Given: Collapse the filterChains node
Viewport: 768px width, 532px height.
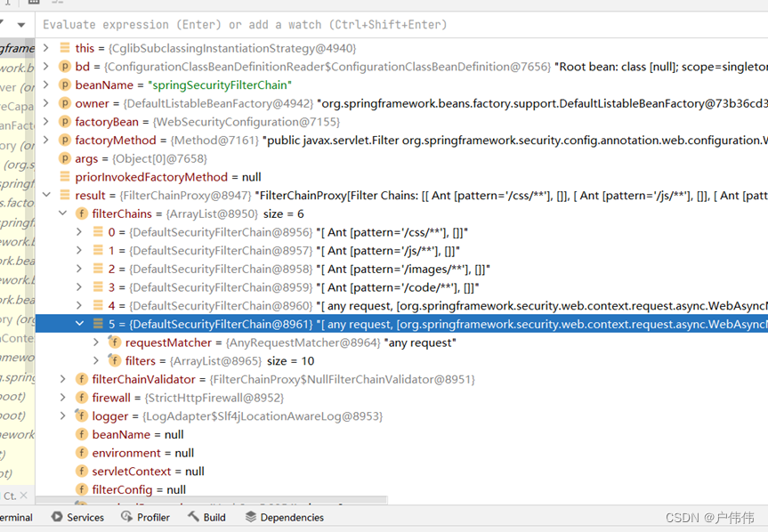Looking at the screenshot, I should 62,214.
